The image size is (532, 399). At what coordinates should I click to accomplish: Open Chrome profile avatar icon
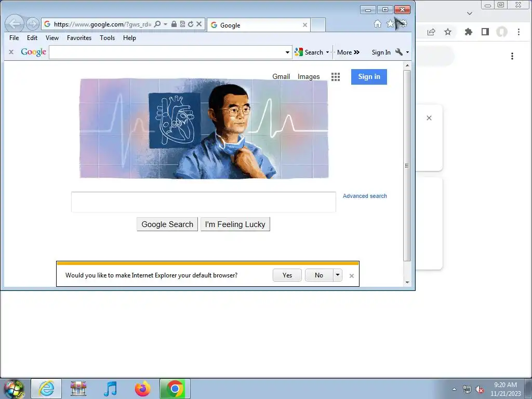pyautogui.click(x=502, y=32)
